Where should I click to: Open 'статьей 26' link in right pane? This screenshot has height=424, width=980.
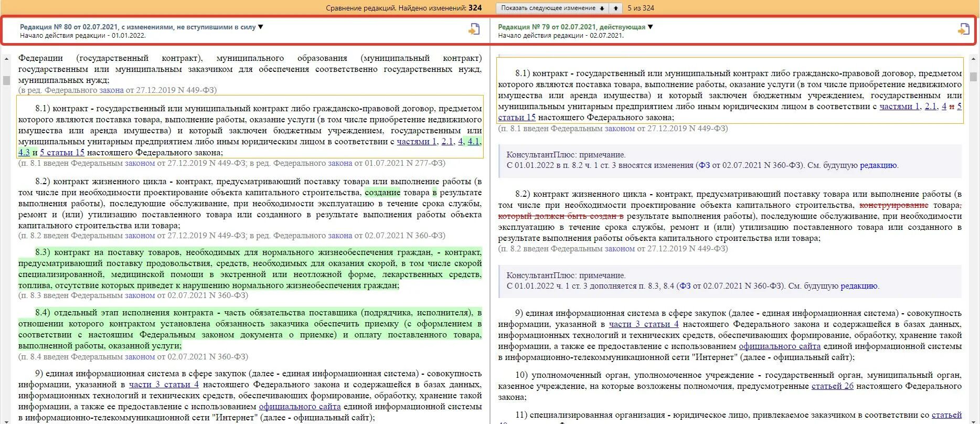coord(833,386)
